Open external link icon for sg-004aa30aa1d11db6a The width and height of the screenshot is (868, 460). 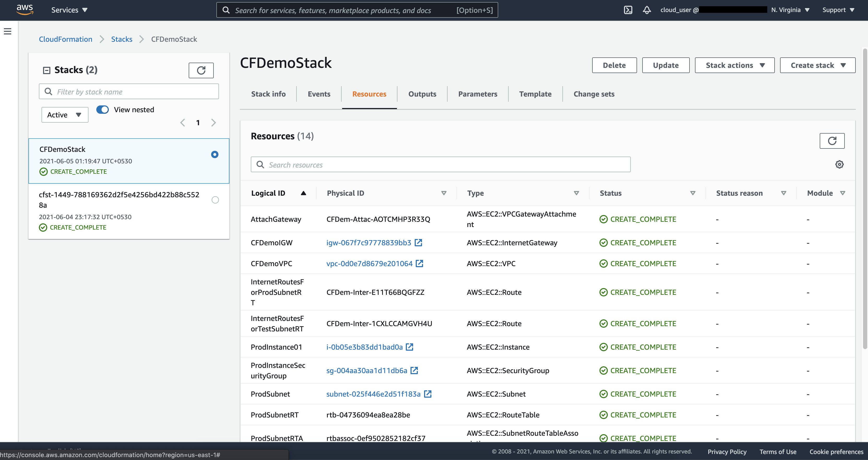(x=414, y=370)
